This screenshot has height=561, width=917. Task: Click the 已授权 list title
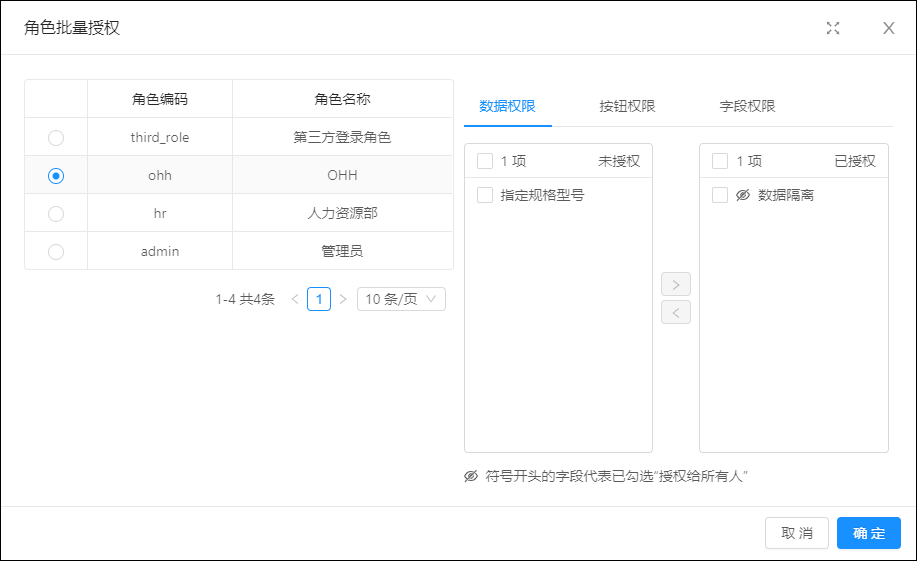pos(854,161)
